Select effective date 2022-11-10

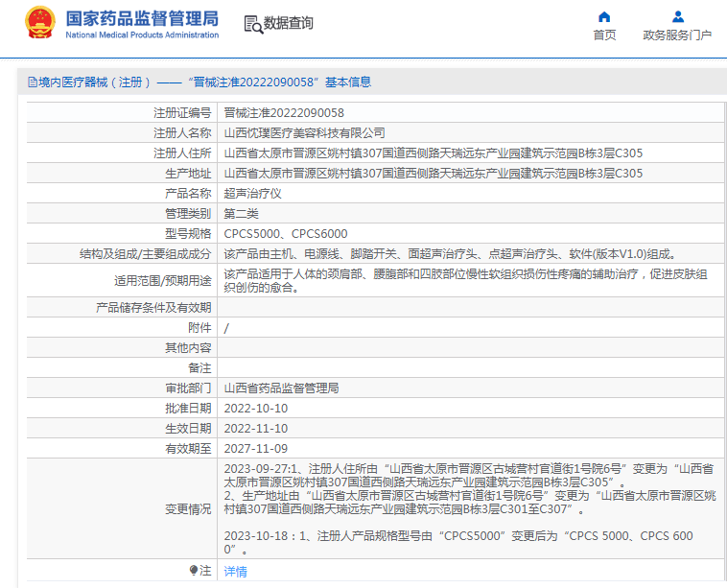[x=256, y=429]
